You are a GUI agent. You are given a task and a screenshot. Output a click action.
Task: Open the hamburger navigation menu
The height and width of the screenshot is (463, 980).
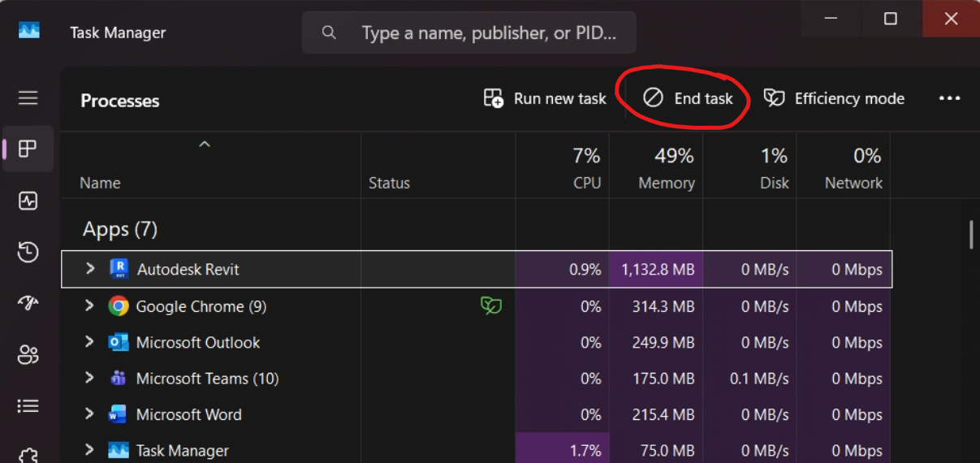coord(28,98)
